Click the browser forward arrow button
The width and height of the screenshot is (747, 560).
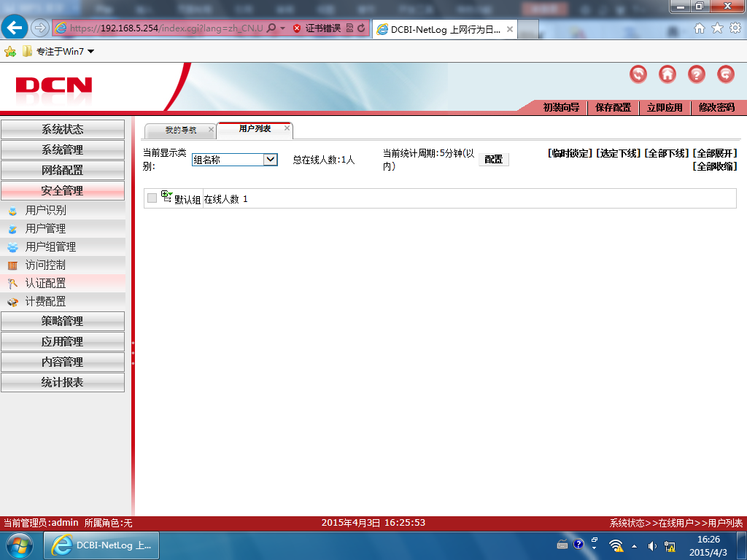coord(40,28)
